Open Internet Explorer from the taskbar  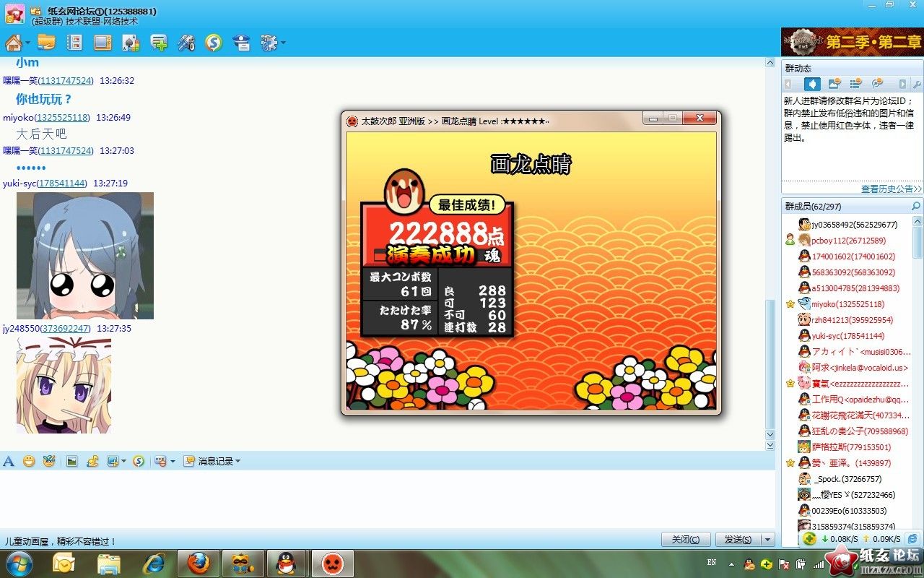tap(154, 563)
